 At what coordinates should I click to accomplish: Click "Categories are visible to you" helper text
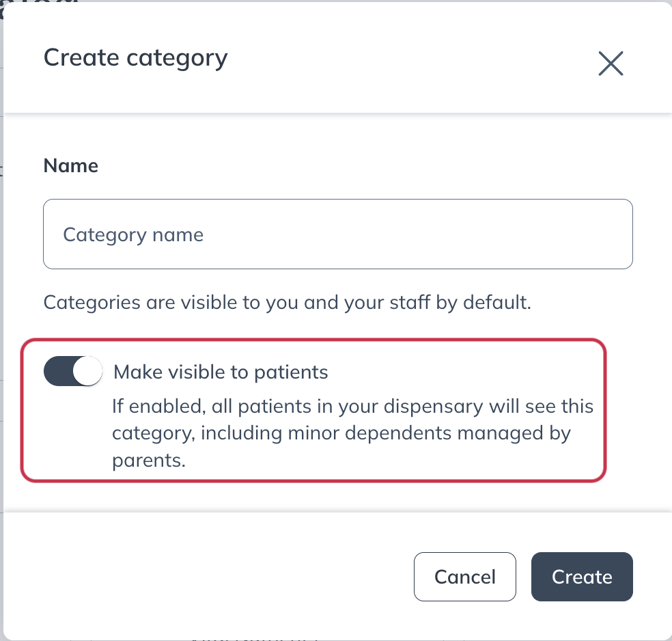pyautogui.click(x=287, y=302)
